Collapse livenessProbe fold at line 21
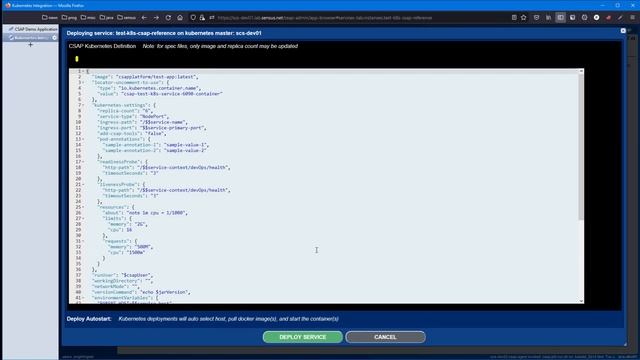640x360 pixels. click(83, 184)
